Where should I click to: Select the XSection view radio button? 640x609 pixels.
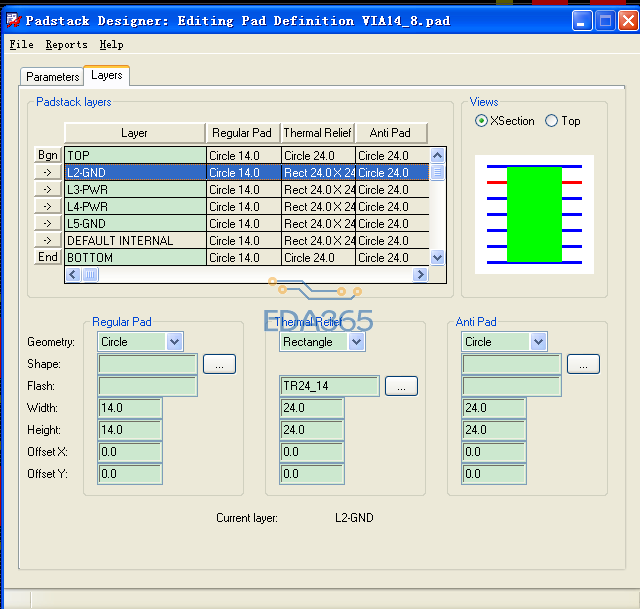[482, 121]
